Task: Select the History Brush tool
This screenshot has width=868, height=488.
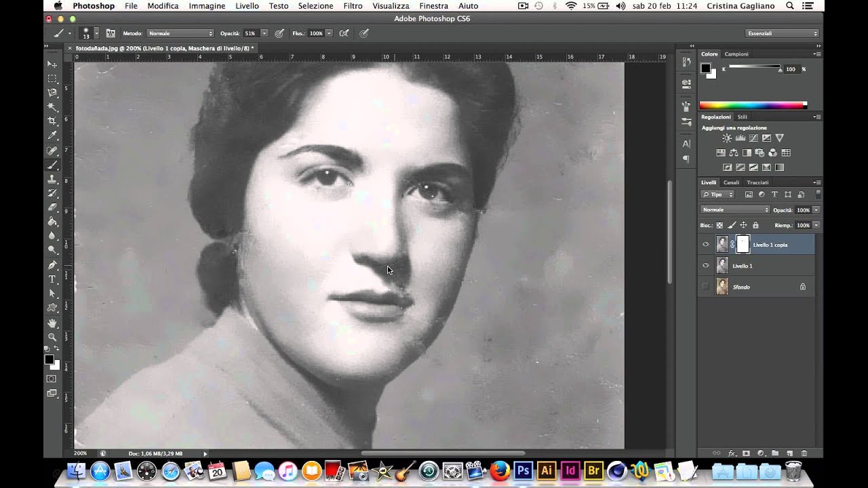Action: coord(52,193)
